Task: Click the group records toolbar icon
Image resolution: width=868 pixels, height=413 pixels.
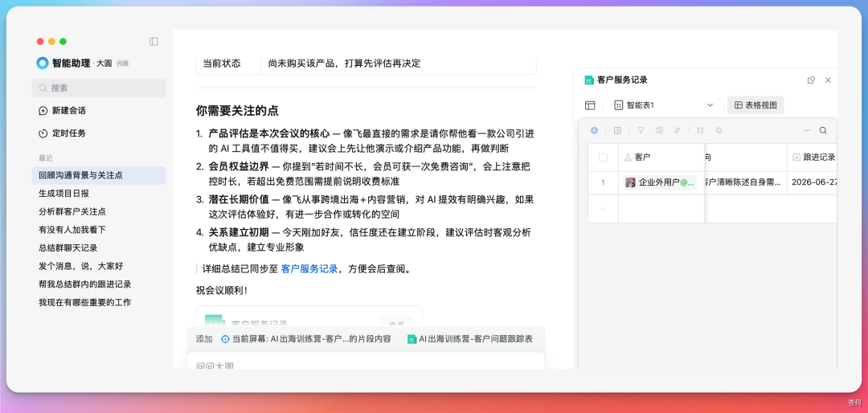Action: [x=659, y=131]
